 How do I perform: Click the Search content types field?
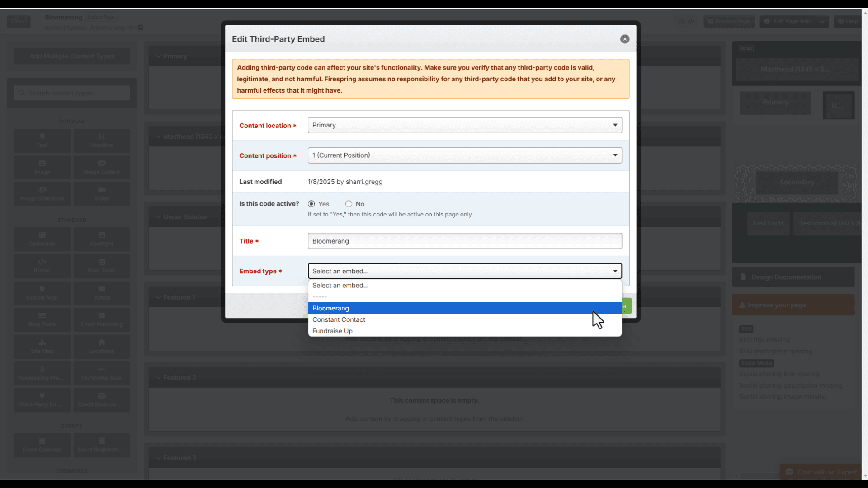click(72, 93)
